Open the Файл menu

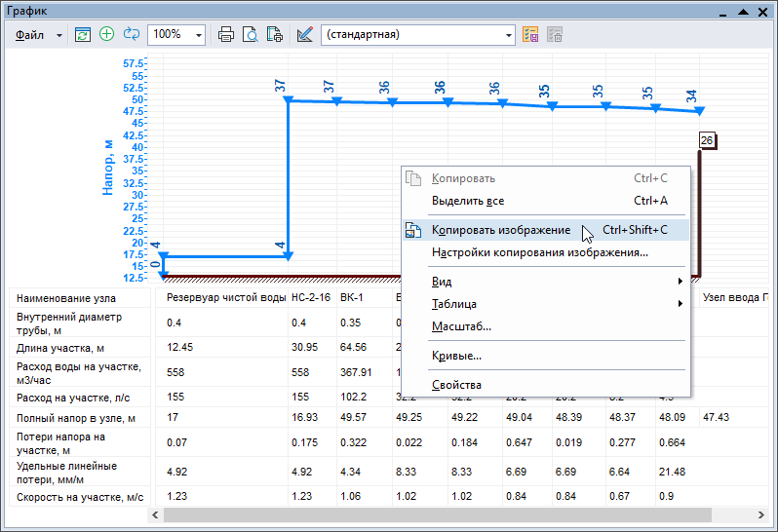pyautogui.click(x=30, y=34)
